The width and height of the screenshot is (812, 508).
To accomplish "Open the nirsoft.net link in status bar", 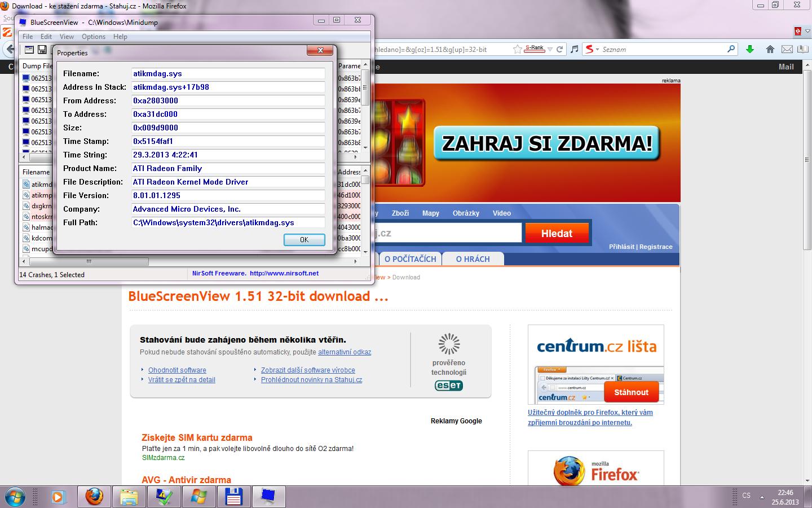I will (x=284, y=273).
